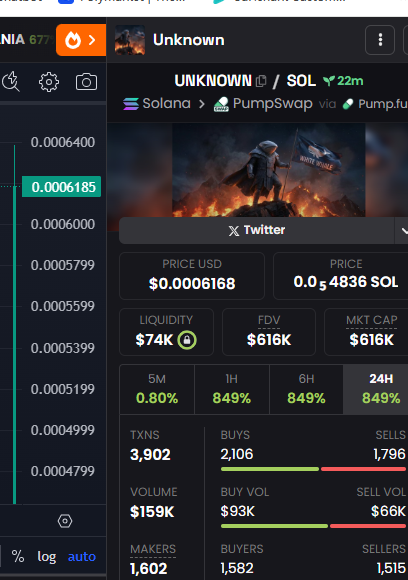Click the tall green candlestick on chart

pos(14,324)
